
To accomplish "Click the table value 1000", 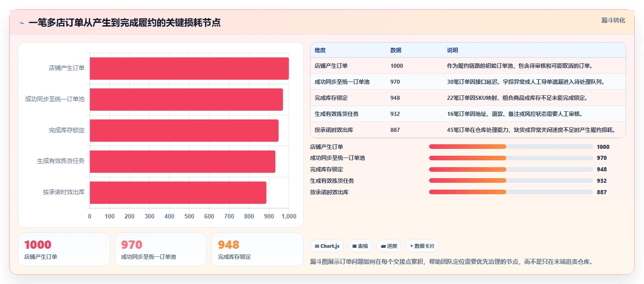I will pos(397,66).
